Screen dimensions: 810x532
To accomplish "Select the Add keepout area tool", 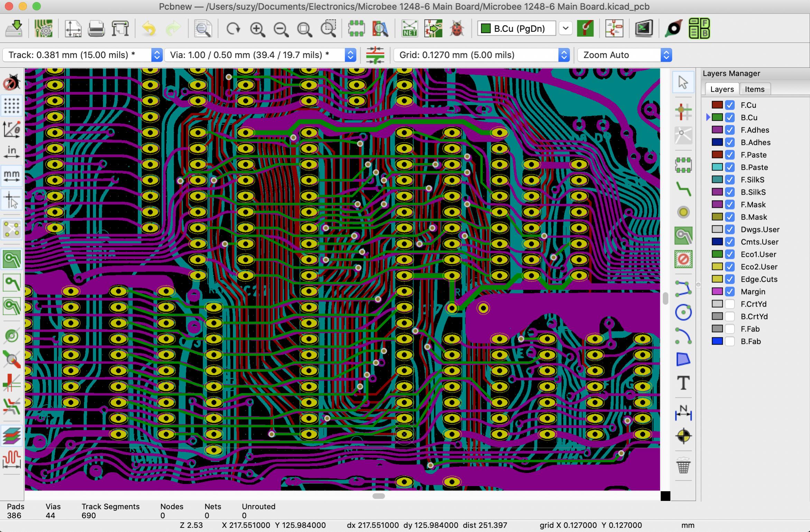I will click(x=683, y=259).
